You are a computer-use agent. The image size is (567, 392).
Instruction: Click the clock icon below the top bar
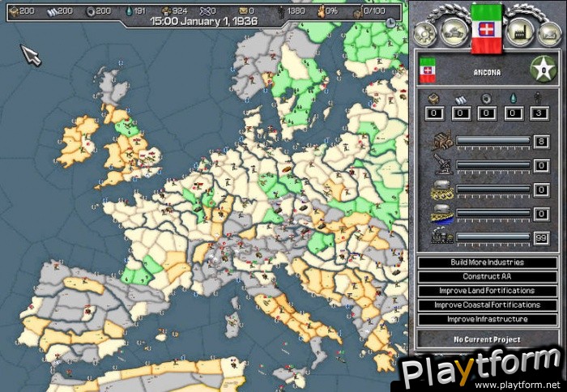click(x=390, y=23)
